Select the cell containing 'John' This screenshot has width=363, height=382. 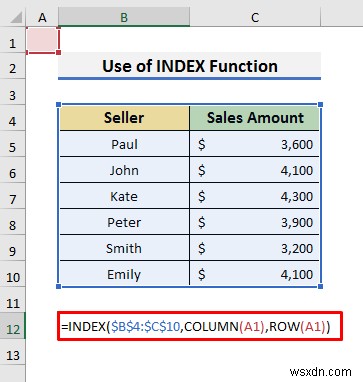[124, 170]
